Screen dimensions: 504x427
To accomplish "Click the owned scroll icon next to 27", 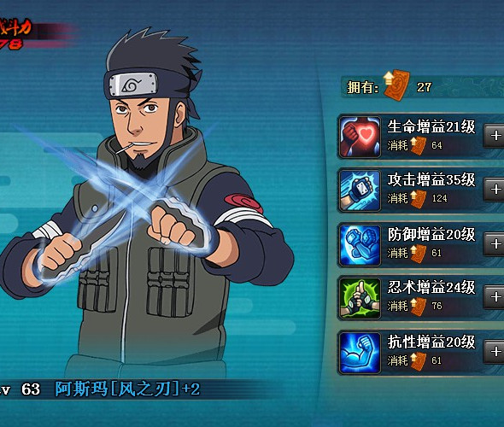I will [396, 85].
